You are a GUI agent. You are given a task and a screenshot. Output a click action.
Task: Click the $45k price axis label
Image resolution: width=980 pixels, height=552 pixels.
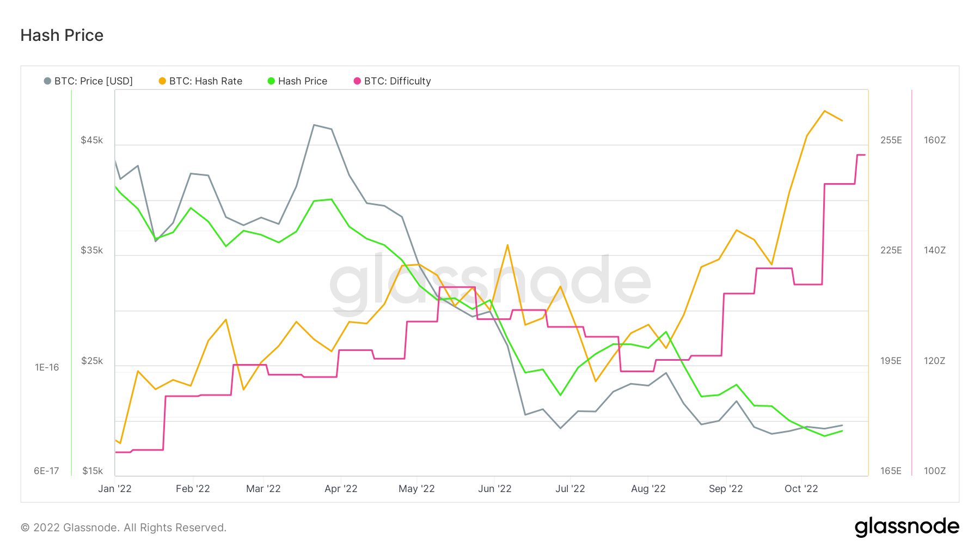91,140
